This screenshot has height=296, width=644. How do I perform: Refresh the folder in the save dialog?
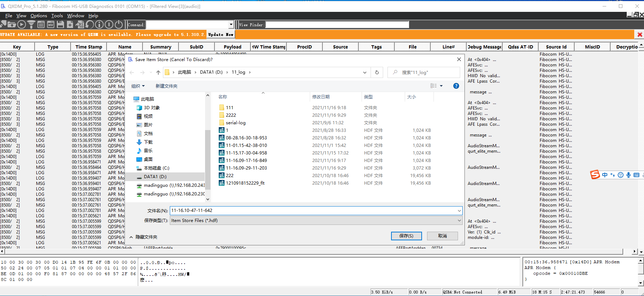tap(377, 72)
